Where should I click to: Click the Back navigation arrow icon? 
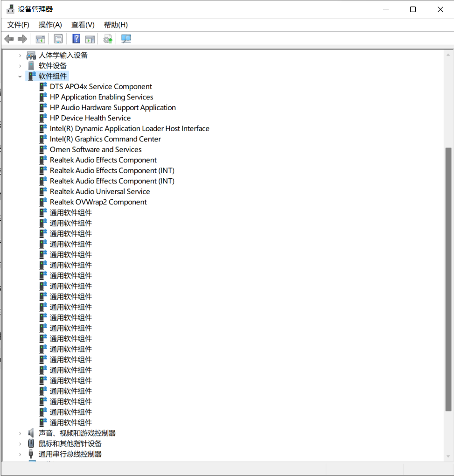click(x=8, y=39)
